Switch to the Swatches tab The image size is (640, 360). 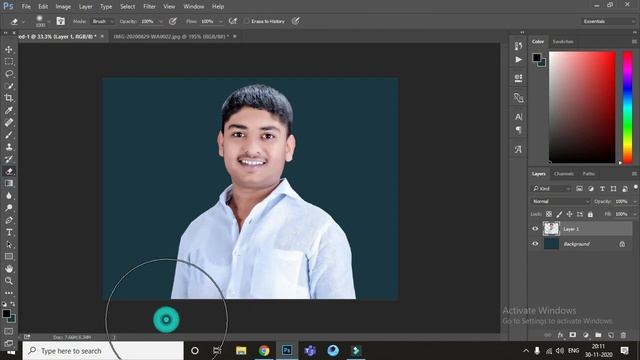click(x=563, y=42)
